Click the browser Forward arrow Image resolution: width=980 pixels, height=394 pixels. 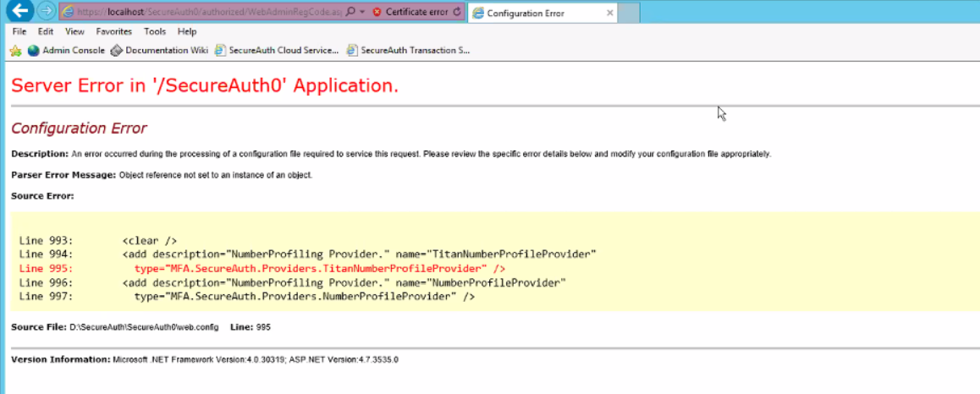point(46,11)
